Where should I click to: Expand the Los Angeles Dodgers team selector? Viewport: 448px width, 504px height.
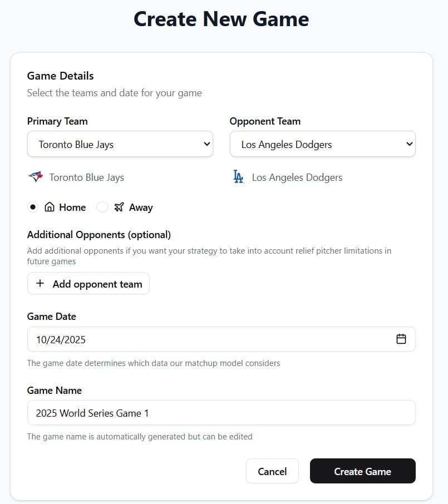click(x=323, y=144)
